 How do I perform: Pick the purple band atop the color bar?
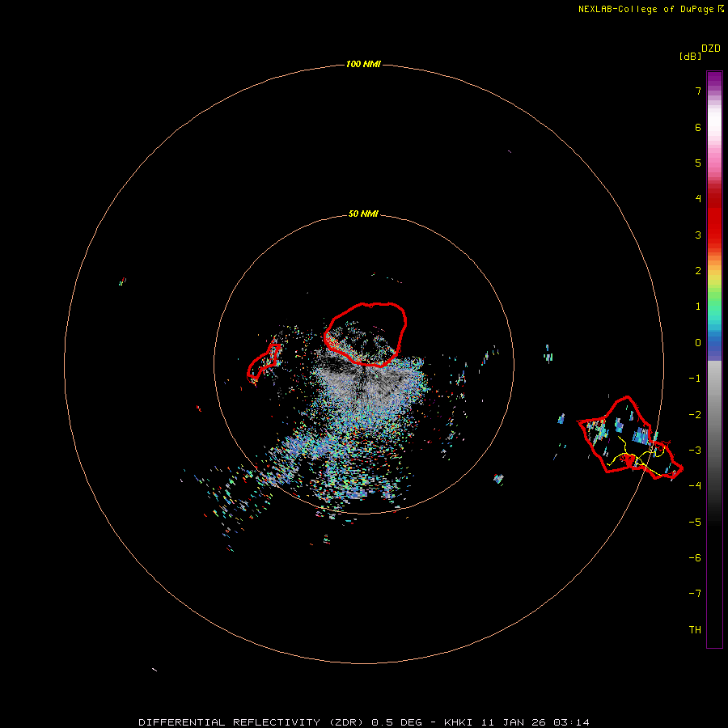tap(714, 79)
